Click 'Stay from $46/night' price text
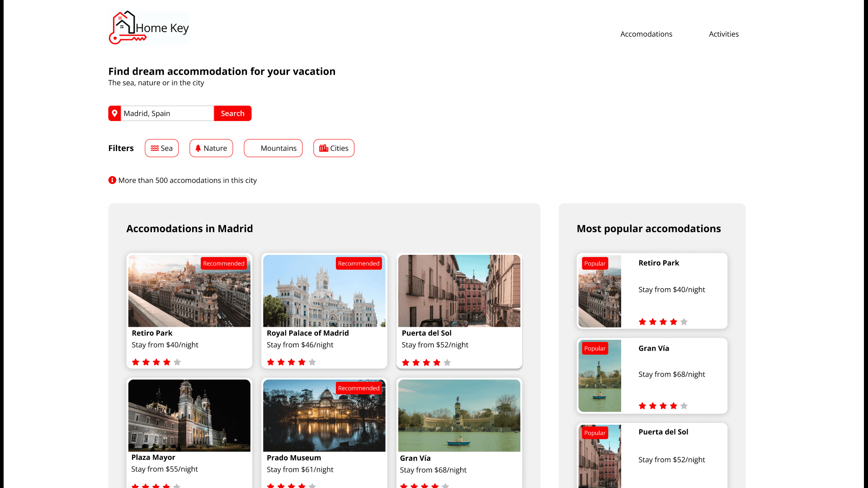Screen dimensions: 868x488 pos(300,345)
